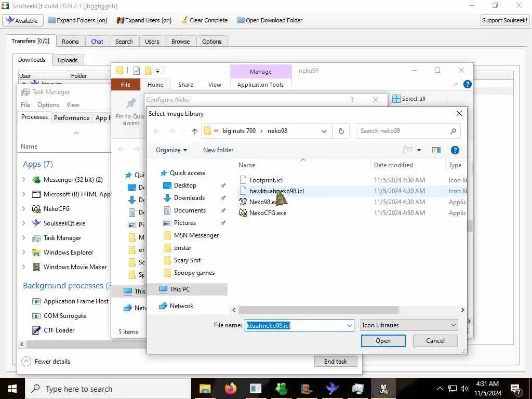Open Task Manager Options menu
This screenshot has height=399, width=532.
48,105
